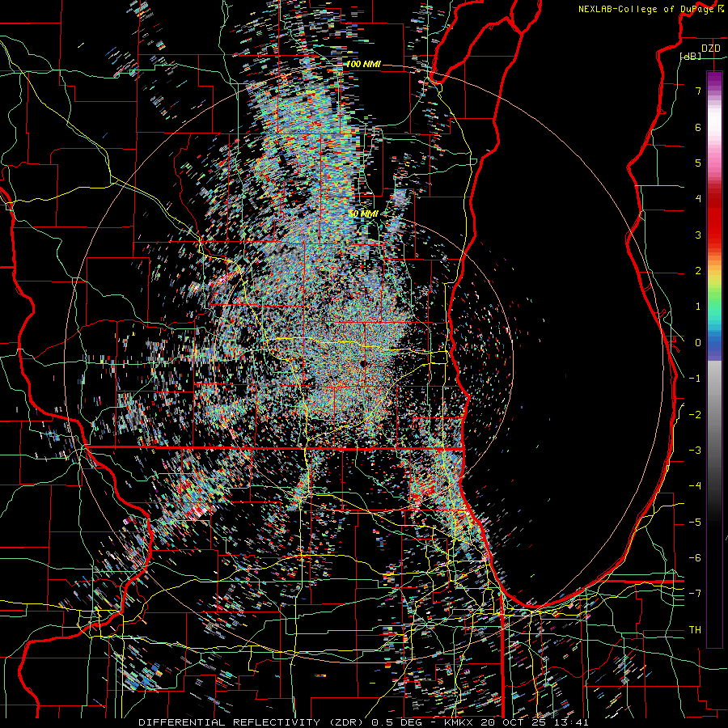Image resolution: width=728 pixels, height=728 pixels.
Task: Select the -4 dB tick label
Action: point(695,485)
